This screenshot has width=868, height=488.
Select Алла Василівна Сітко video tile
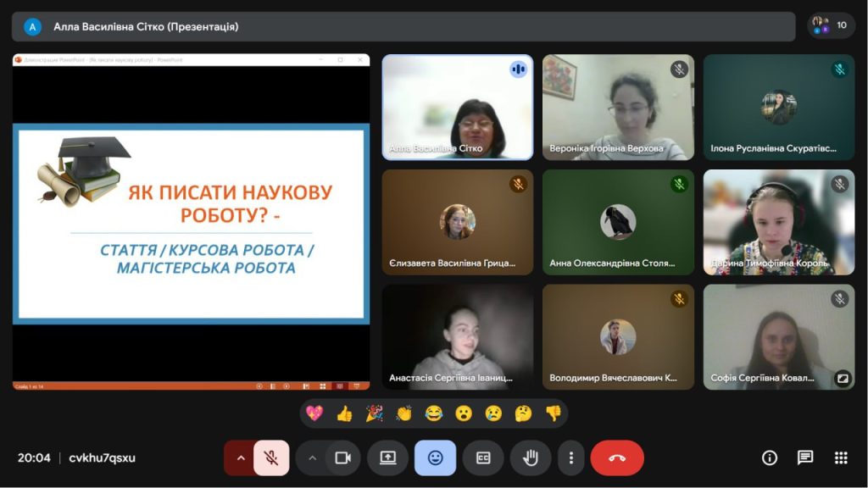458,108
